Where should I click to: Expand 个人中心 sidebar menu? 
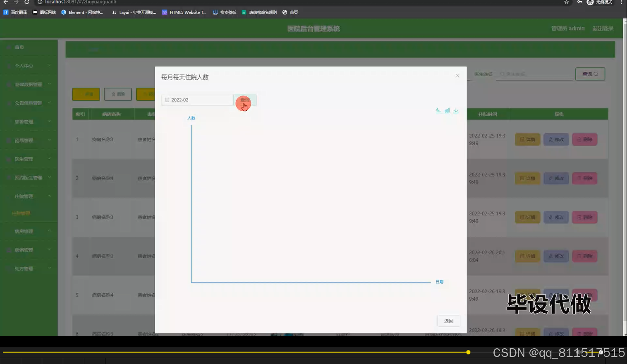pyautogui.click(x=29, y=66)
